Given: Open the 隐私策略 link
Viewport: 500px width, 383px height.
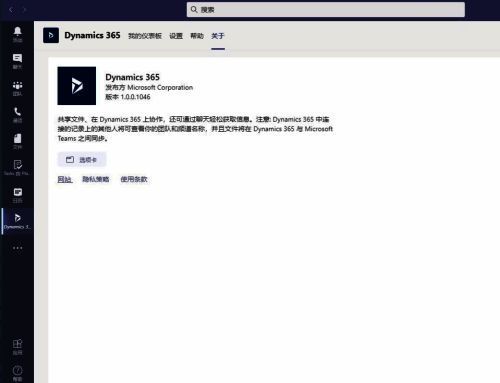Looking at the screenshot, I should pyautogui.click(x=96, y=179).
